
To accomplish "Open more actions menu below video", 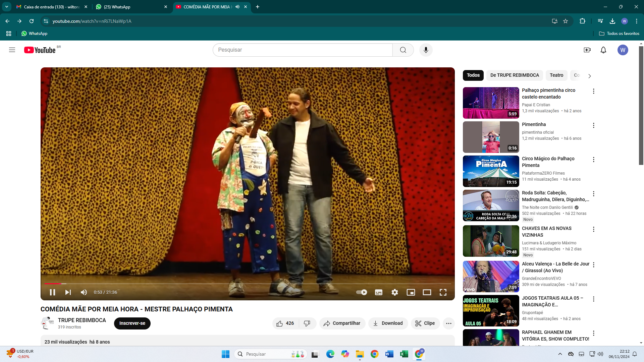I will pyautogui.click(x=448, y=323).
